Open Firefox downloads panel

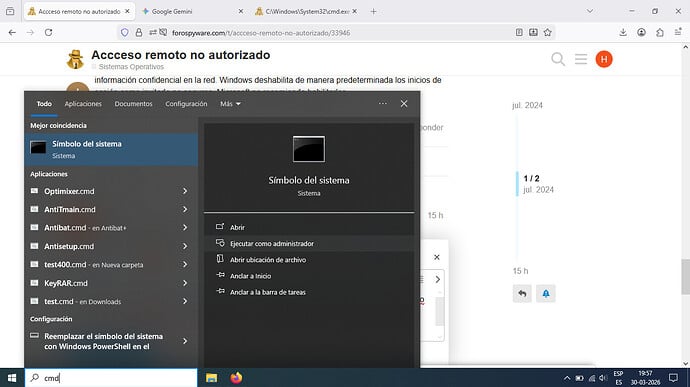(623, 32)
